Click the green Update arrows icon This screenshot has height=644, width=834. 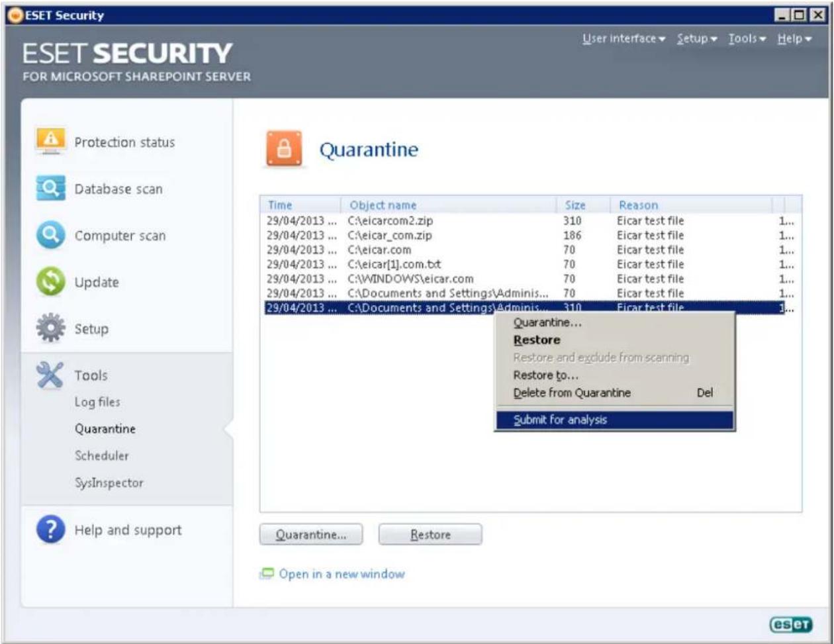click(x=50, y=282)
